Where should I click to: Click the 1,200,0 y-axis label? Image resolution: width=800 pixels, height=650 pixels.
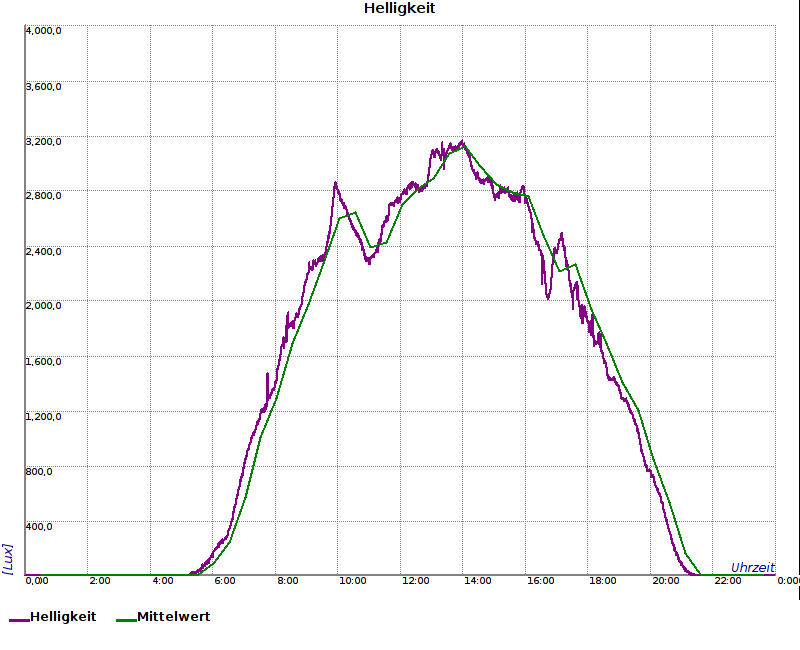(x=43, y=416)
